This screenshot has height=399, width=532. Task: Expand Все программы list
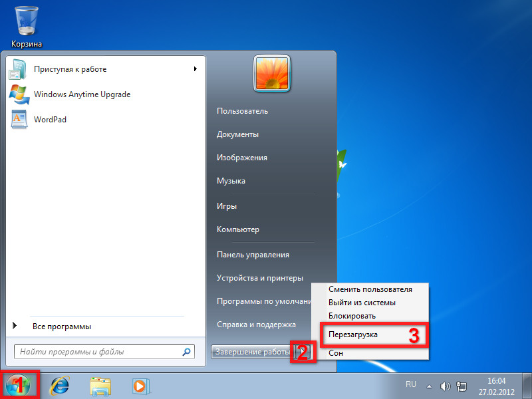point(61,327)
